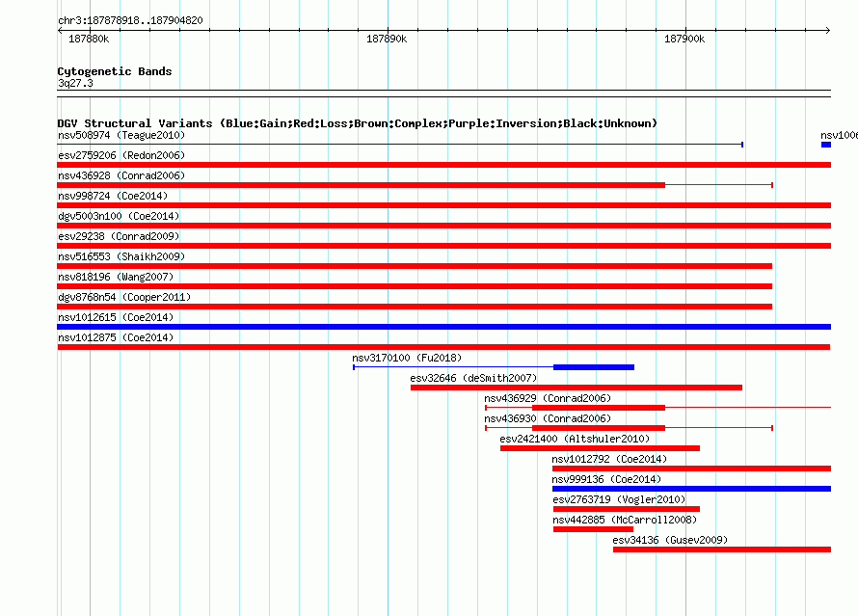Click the 3q27.3 cytogenetic band label

coord(75,83)
